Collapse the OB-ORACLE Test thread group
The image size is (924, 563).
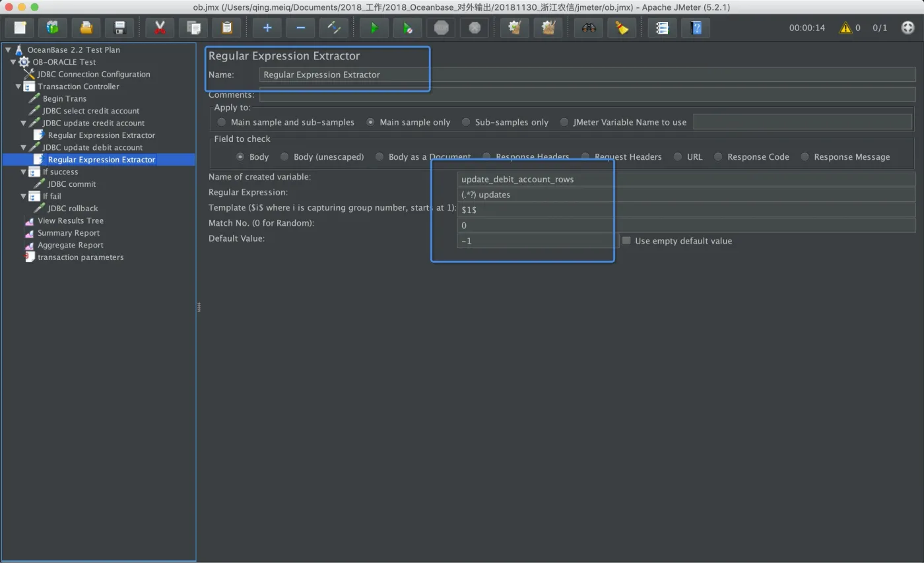(x=13, y=62)
